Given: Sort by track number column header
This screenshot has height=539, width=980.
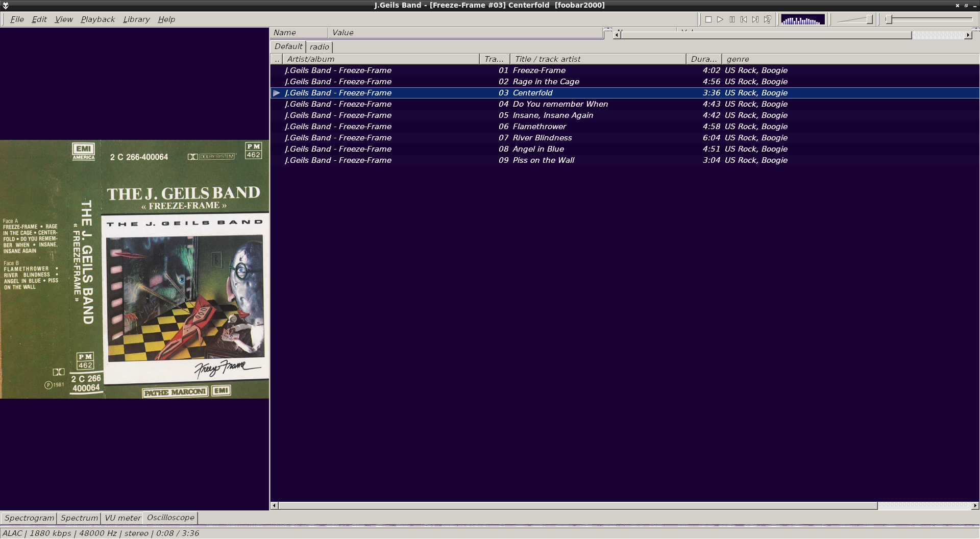Looking at the screenshot, I should coord(495,59).
